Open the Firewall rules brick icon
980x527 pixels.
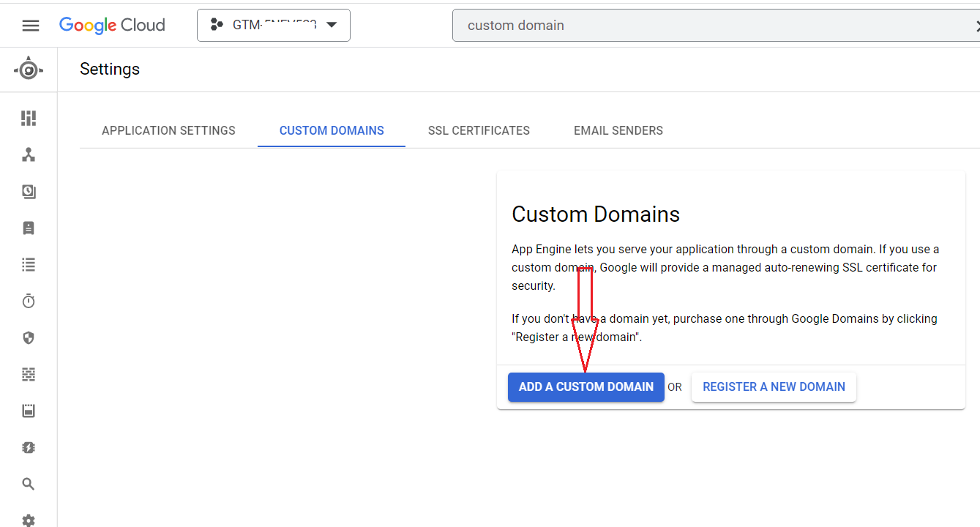[29, 374]
